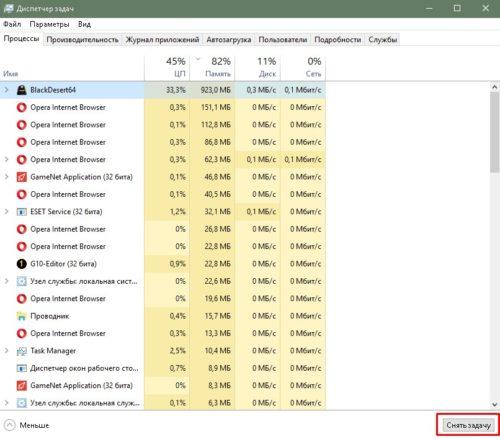
Task: Sort by the Сеть column header
Action: coord(303,68)
